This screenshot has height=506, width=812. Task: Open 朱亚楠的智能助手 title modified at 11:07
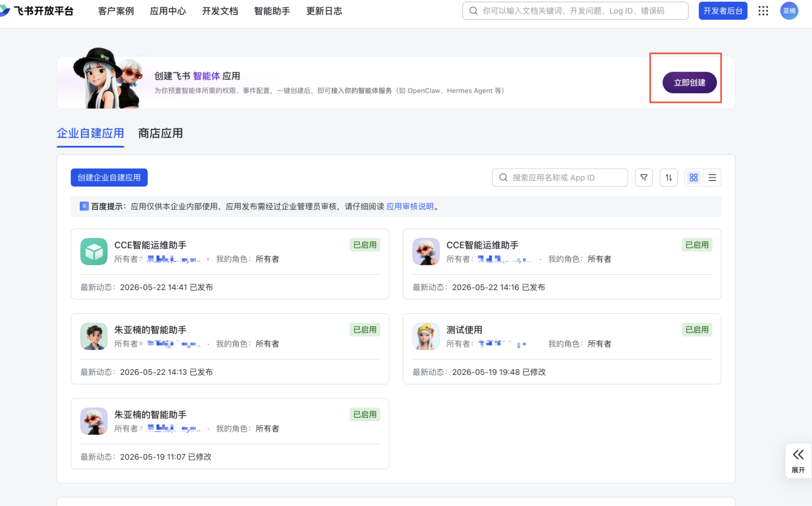(150, 414)
